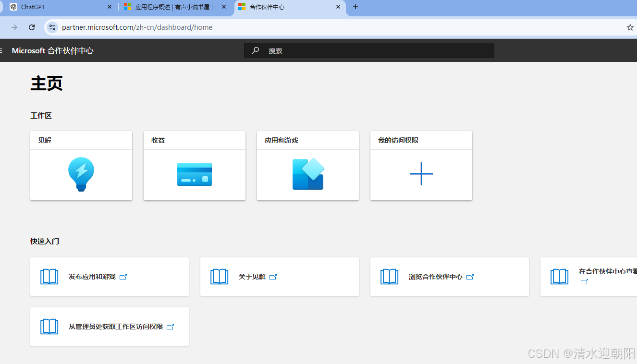Click external link icon after 关于见解
Image resolution: width=637 pixels, height=364 pixels.
pyautogui.click(x=273, y=277)
